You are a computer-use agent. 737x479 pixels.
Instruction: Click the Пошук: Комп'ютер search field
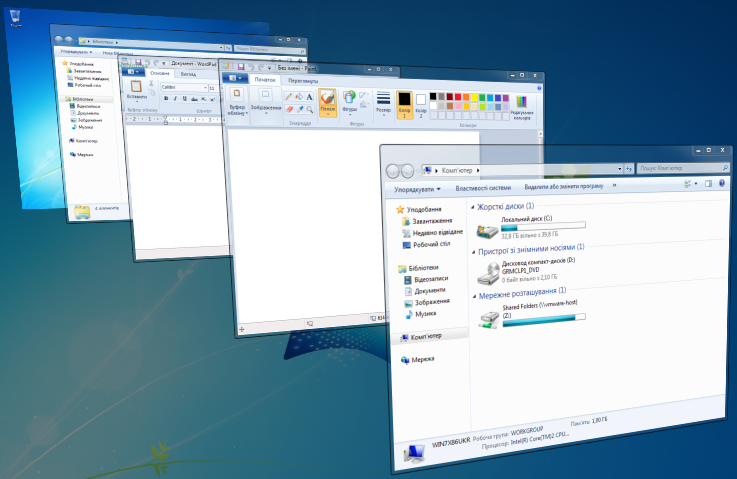pyautogui.click(x=682, y=168)
